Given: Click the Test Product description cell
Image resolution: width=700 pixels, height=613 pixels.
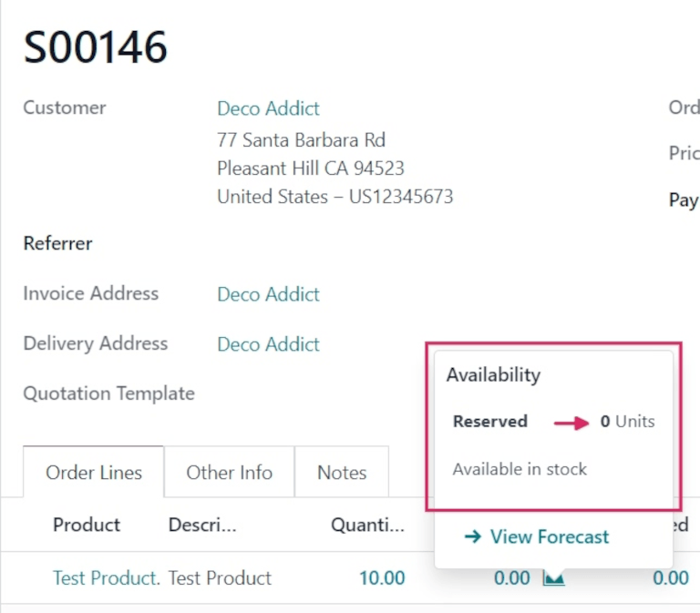Looking at the screenshot, I should click(220, 577).
